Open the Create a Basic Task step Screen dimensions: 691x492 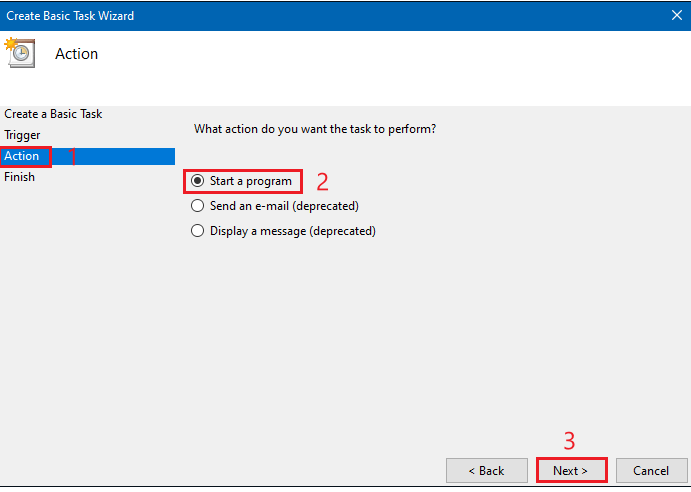pos(53,114)
